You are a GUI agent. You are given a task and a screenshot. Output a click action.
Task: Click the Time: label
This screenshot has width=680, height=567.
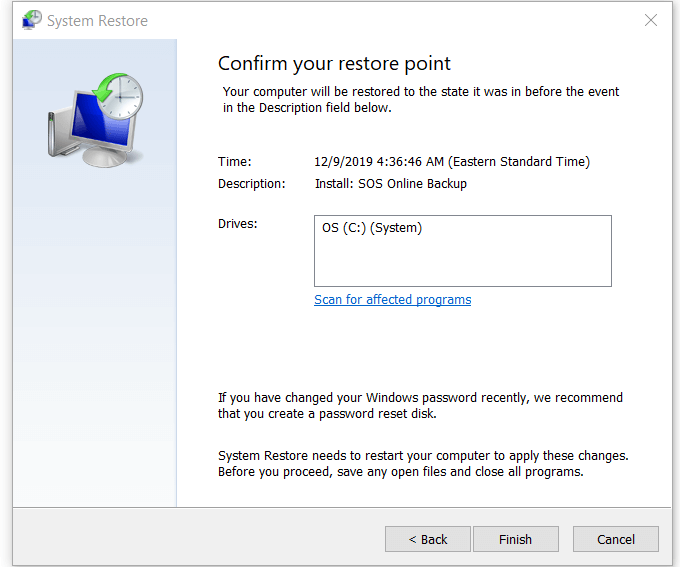235,162
